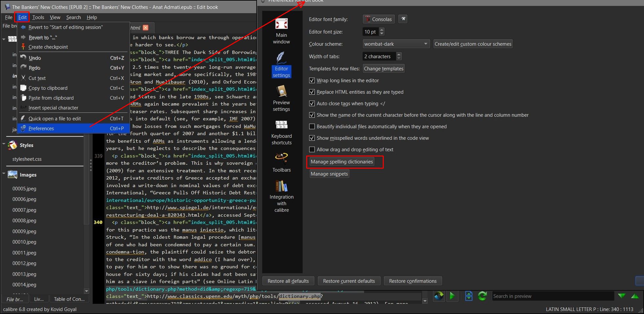
Task: Click Restore current defaults
Action: click(349, 281)
